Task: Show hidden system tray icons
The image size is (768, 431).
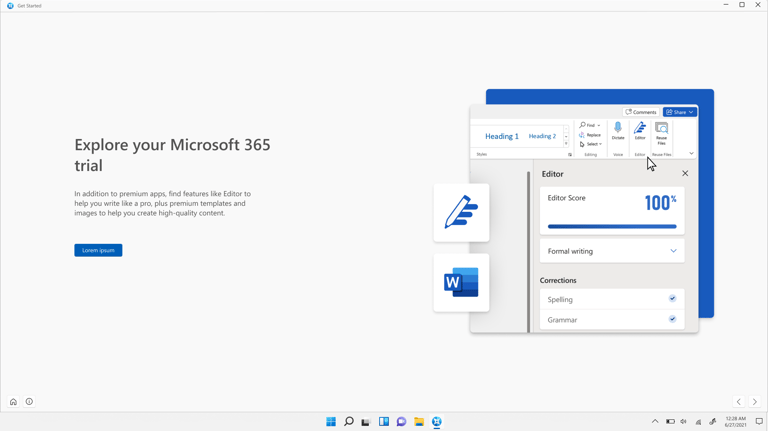Action: click(655, 422)
